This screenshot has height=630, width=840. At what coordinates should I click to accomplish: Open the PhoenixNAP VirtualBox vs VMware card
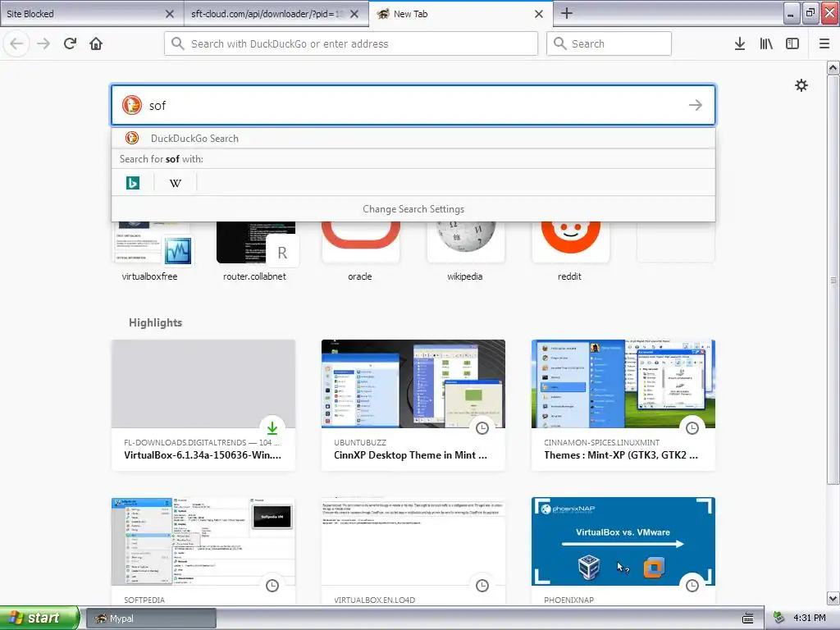pyautogui.click(x=623, y=552)
